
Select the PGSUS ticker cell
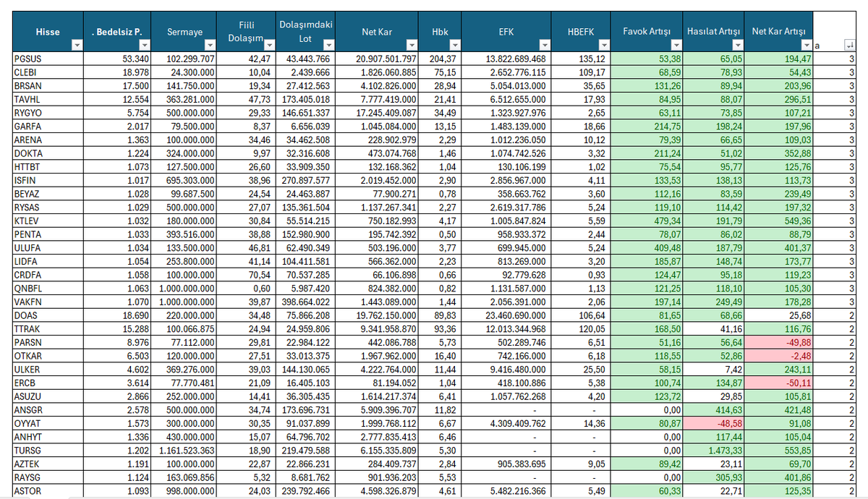pyautogui.click(x=48, y=58)
